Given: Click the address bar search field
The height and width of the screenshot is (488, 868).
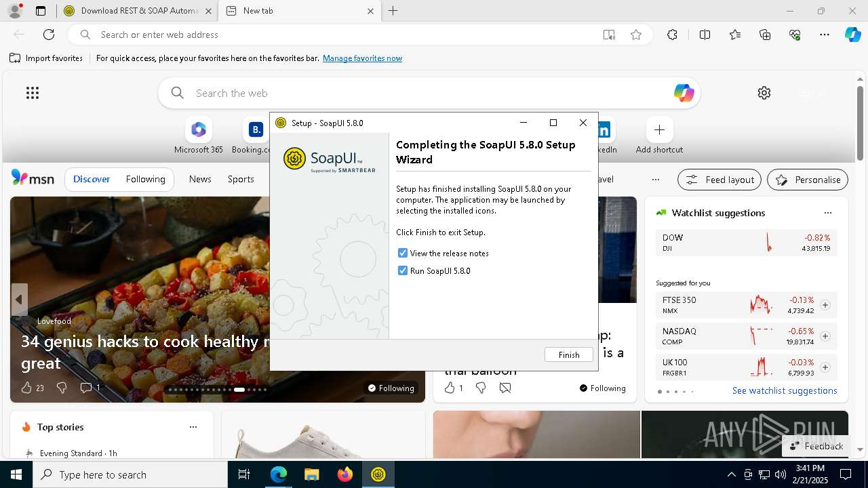Looking at the screenshot, I should [346, 35].
